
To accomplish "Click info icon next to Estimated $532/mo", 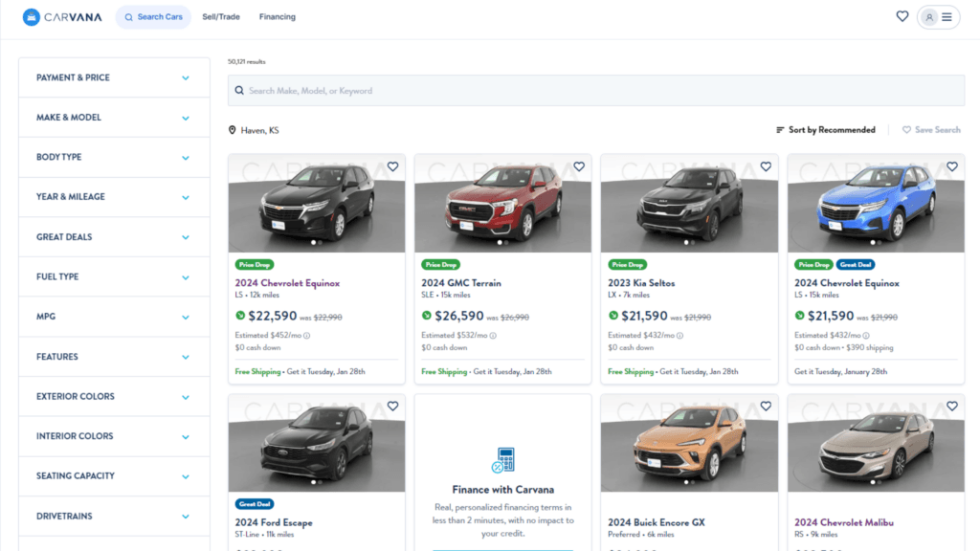I will [493, 336].
